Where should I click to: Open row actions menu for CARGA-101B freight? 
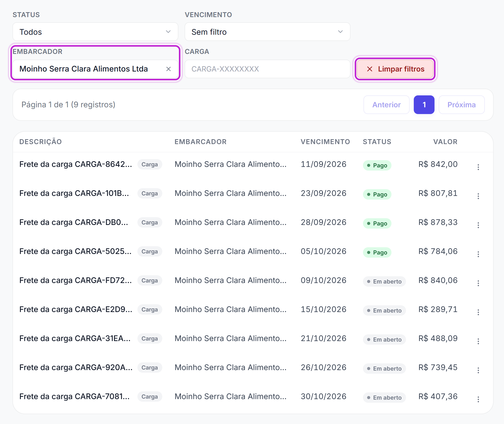478,196
